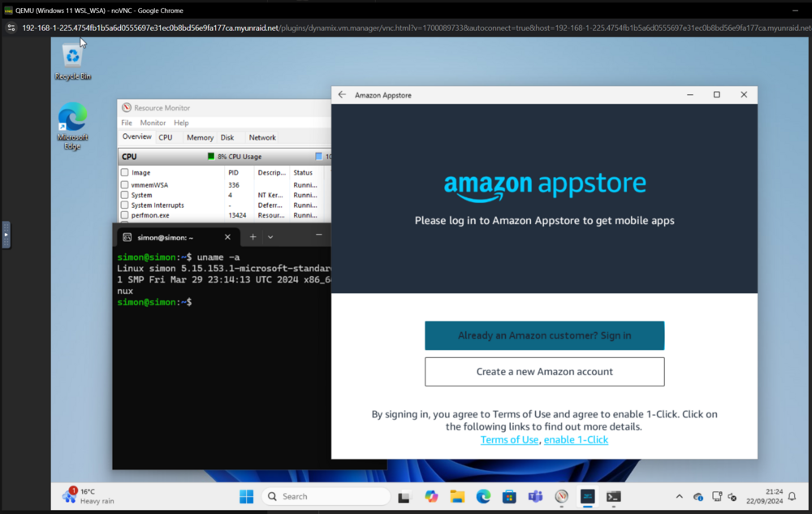This screenshot has height=514, width=812.
Task: Show hidden system tray icons
Action: (x=680, y=496)
